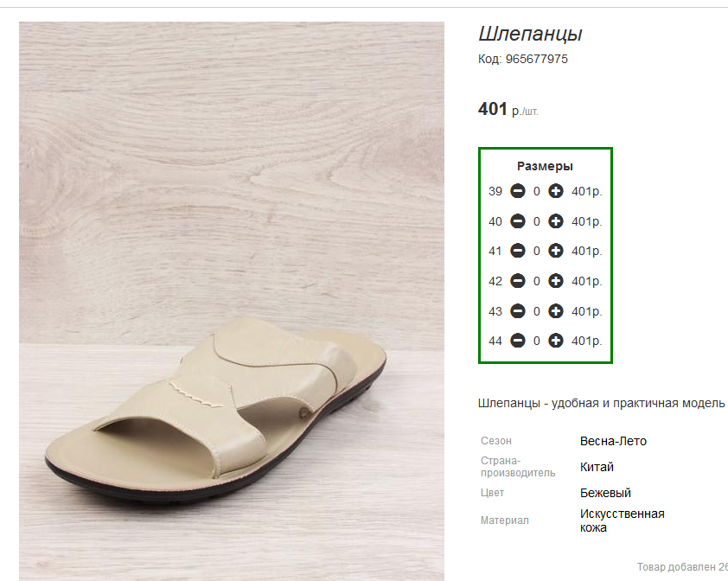Screen dimensions: 728x581
Task: Click the plus icon for size 41
Action: pos(555,251)
